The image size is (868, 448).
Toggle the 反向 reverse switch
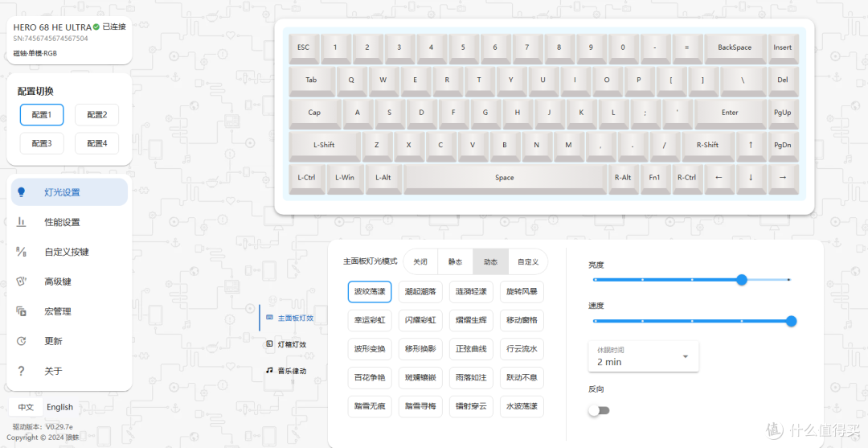pyautogui.click(x=599, y=410)
